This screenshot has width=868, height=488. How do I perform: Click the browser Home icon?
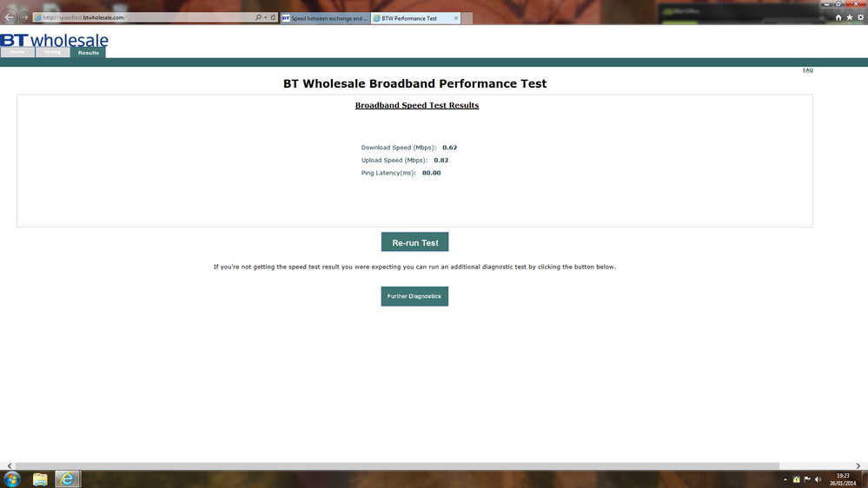[x=838, y=17]
